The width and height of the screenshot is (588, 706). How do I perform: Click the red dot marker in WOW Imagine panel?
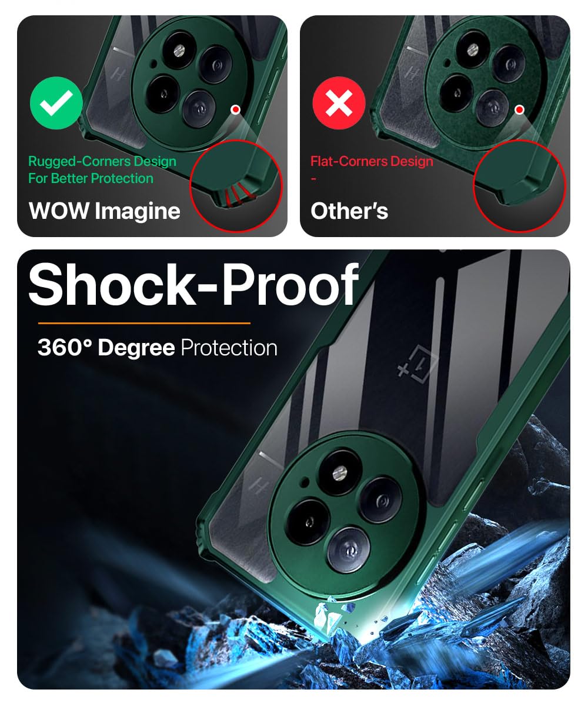pos(236,109)
